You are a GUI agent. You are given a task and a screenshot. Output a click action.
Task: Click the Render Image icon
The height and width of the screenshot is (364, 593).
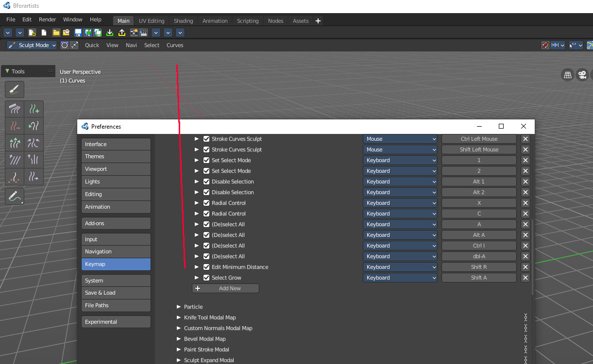coord(134,33)
